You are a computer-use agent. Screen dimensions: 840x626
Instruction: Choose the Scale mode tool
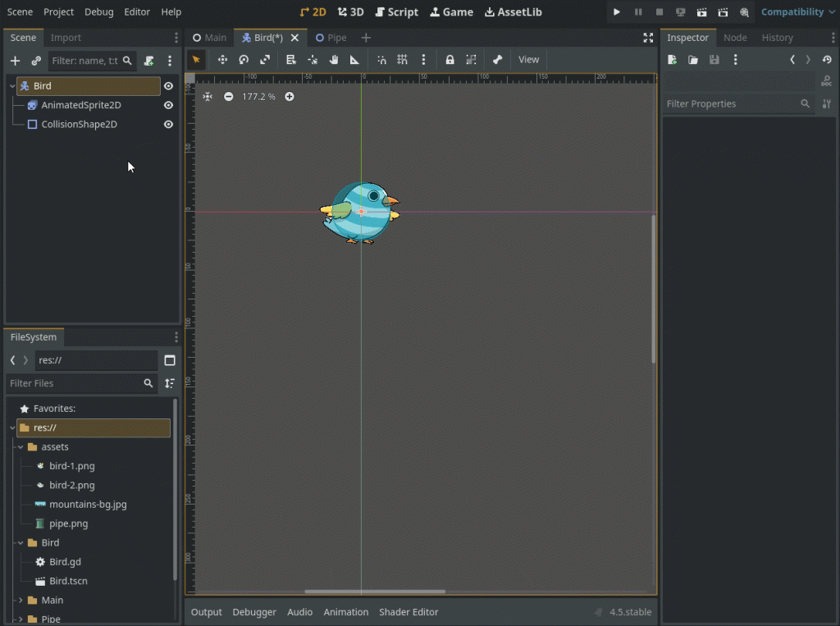[x=265, y=60]
